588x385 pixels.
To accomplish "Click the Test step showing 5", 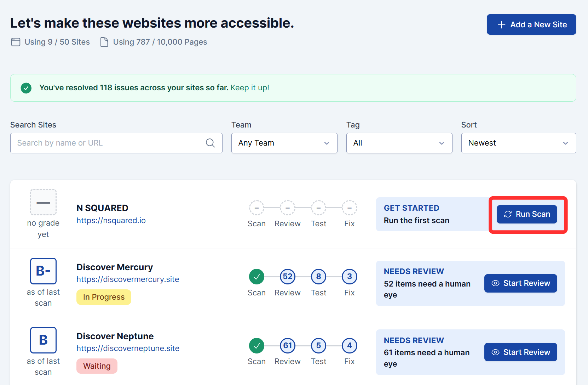I will [x=318, y=346].
